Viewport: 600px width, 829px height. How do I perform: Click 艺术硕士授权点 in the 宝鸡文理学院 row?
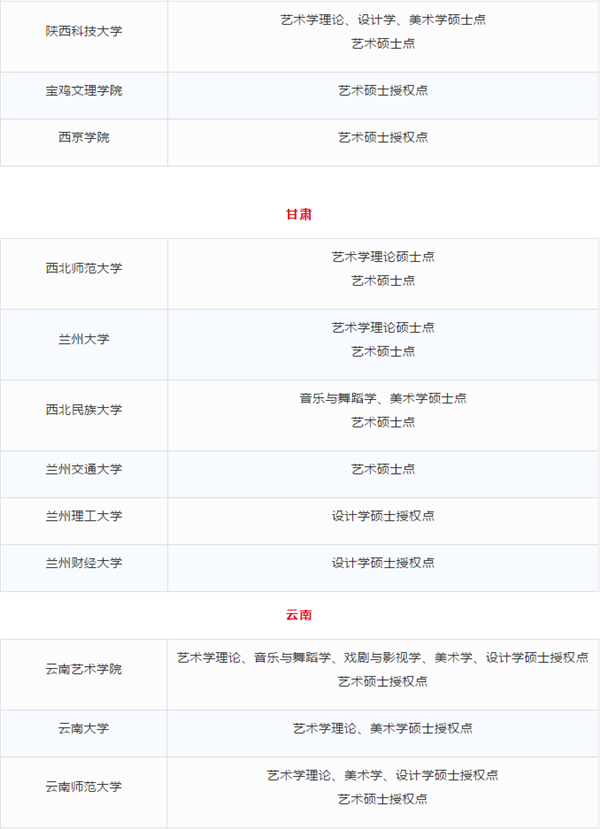click(x=383, y=91)
